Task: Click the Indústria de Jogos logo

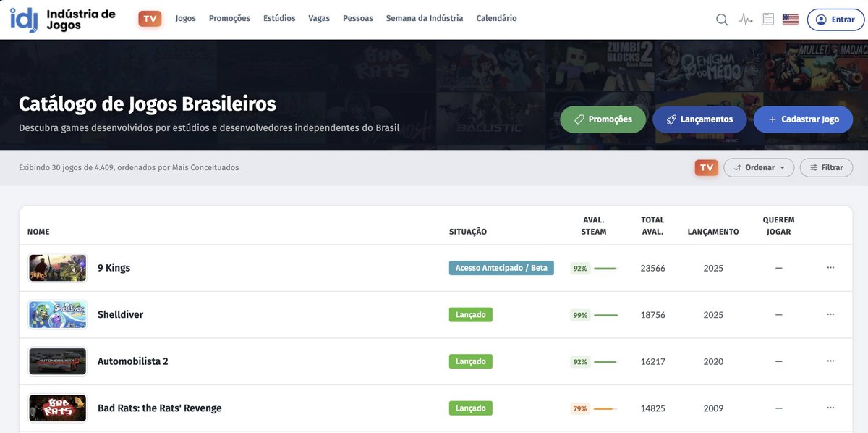Action: coord(63,20)
